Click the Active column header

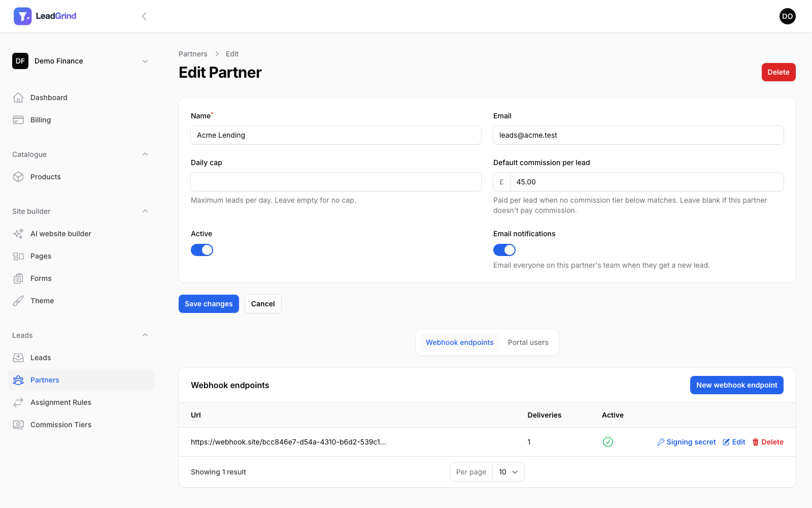pos(613,415)
